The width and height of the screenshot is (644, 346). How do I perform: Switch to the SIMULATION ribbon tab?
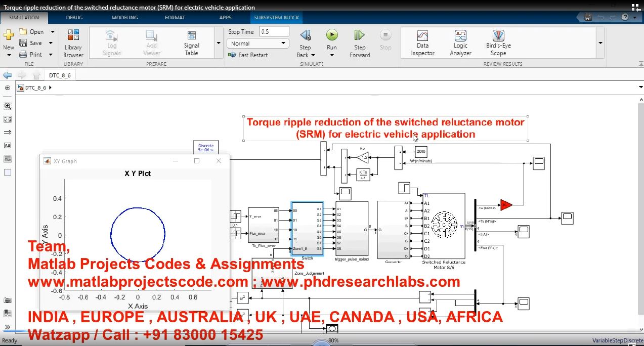point(24,17)
